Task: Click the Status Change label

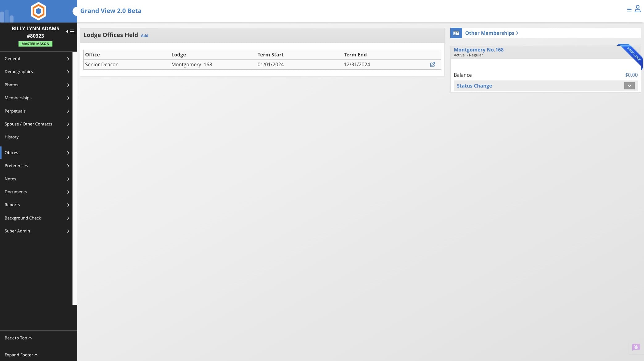Action: (x=474, y=86)
